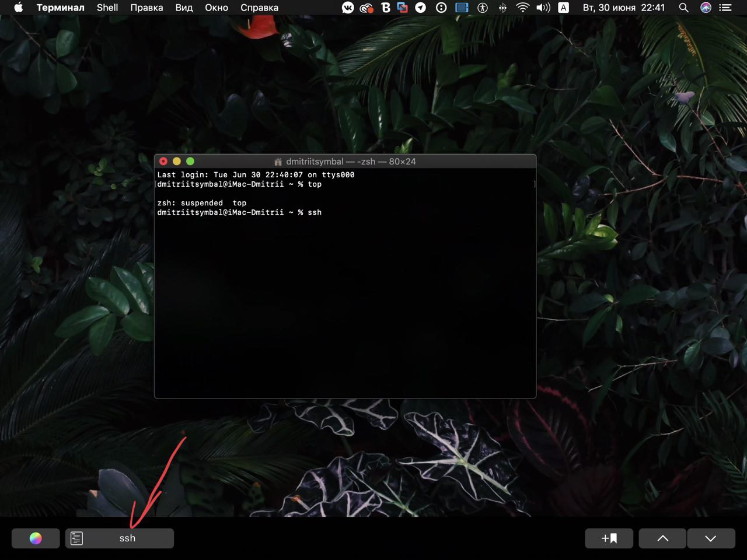Open the Apple menu
Screen dimensions: 747x560
coord(18,8)
